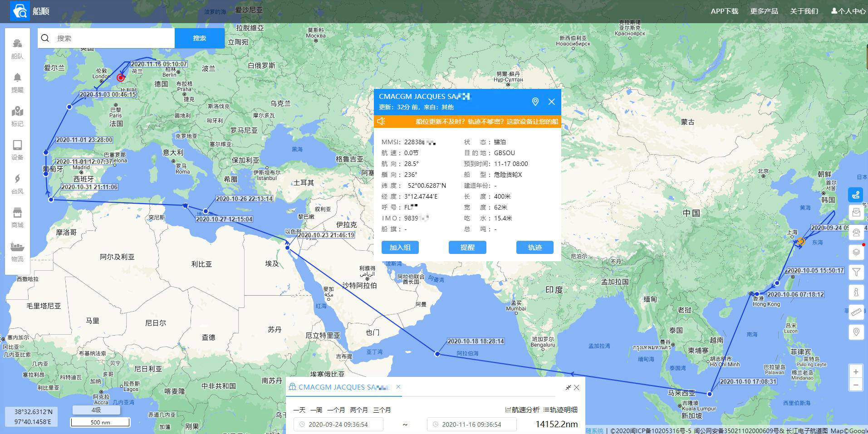Open the 商城 store sidebar icon
The height and width of the screenshot is (434, 868).
point(17,218)
